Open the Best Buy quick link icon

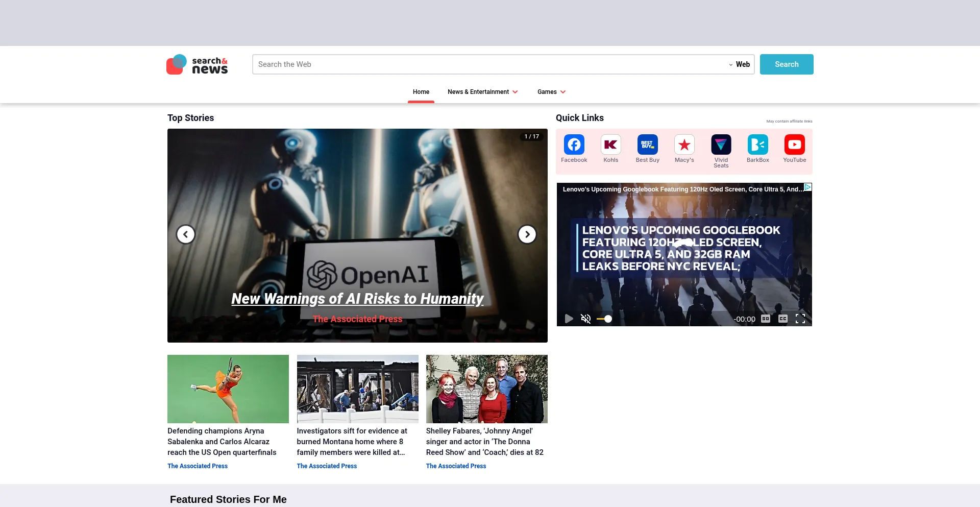[647, 144]
